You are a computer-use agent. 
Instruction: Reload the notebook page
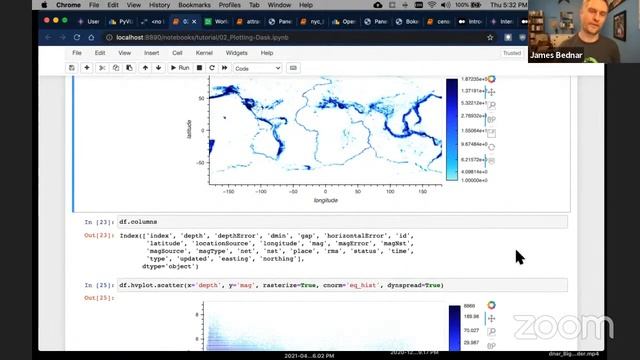pos(77,38)
